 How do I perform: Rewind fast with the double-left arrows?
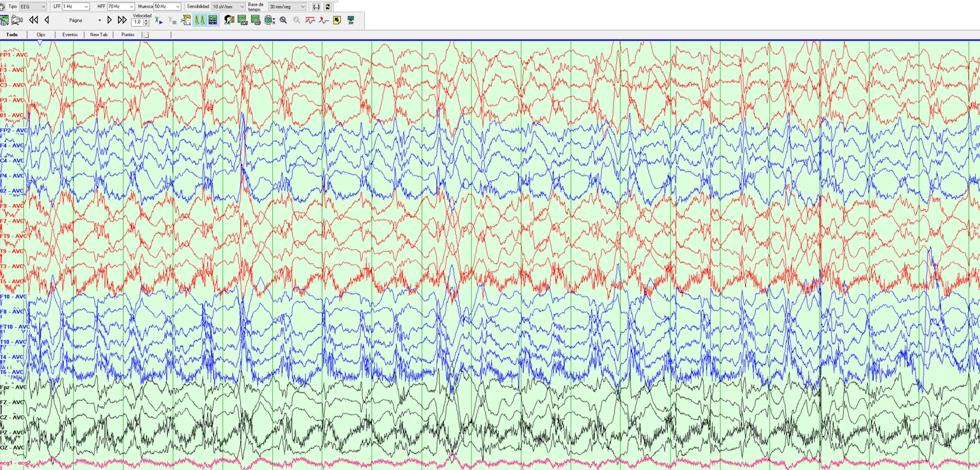click(33, 20)
